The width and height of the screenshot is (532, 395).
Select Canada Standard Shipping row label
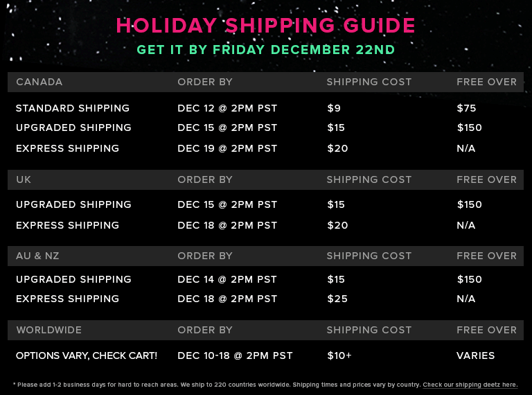(73, 108)
